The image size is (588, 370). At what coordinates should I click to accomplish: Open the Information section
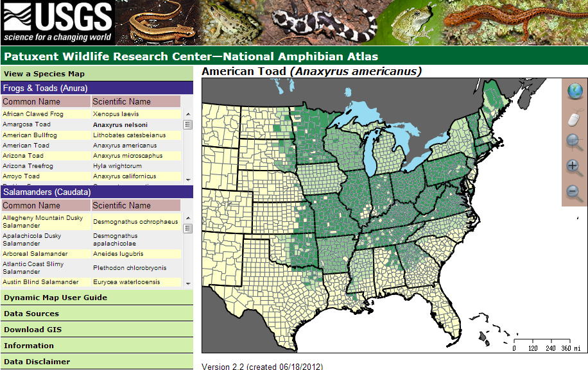[x=97, y=346]
